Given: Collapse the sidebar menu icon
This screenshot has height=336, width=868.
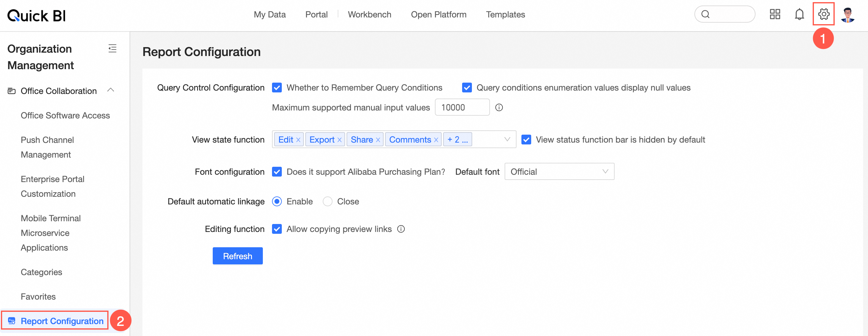Looking at the screenshot, I should click(x=112, y=49).
